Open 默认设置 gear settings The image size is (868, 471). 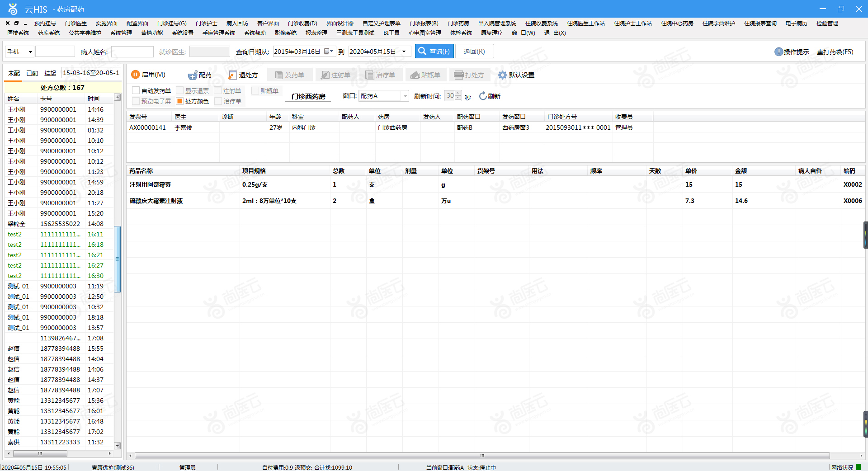516,75
